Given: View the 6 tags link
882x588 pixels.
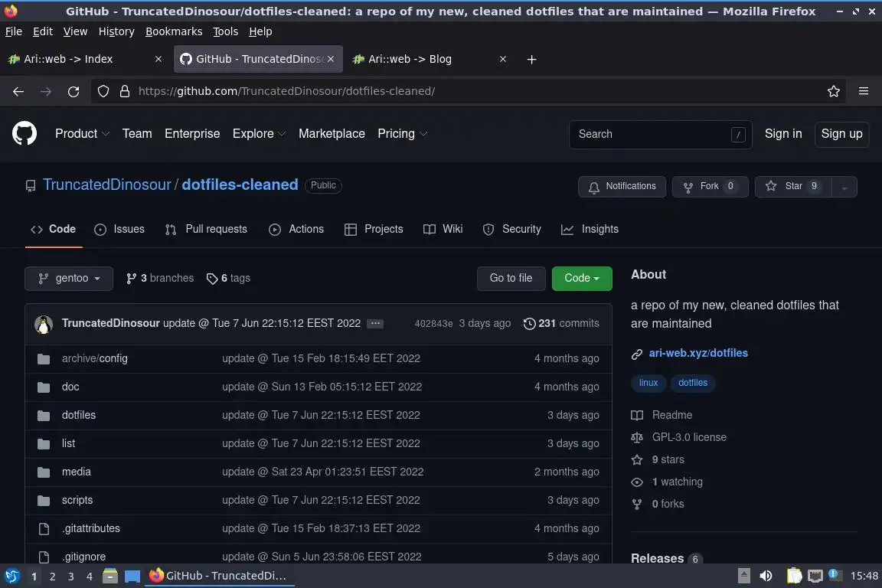Looking at the screenshot, I should [x=228, y=279].
